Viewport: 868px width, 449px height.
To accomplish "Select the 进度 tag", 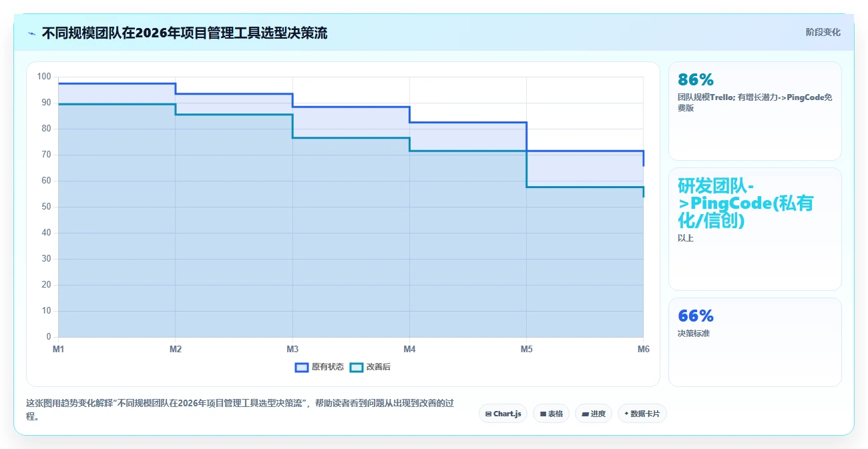I will pyautogui.click(x=594, y=414).
